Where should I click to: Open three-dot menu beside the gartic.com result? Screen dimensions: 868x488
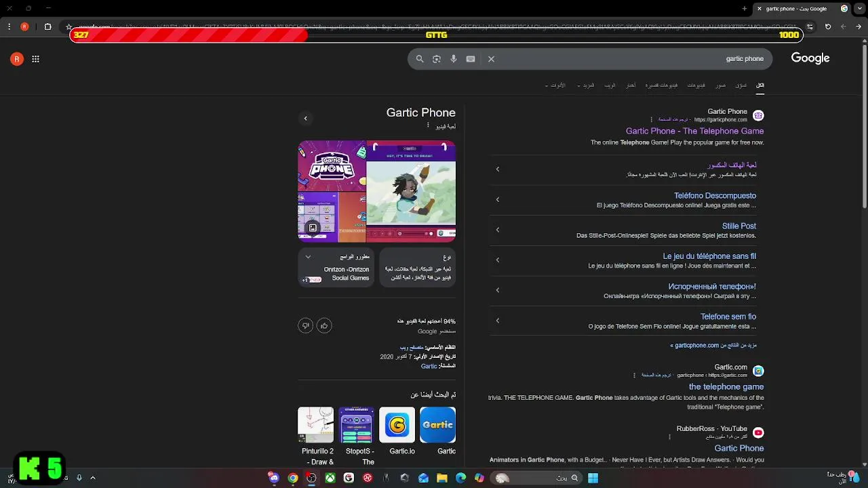pyautogui.click(x=635, y=375)
